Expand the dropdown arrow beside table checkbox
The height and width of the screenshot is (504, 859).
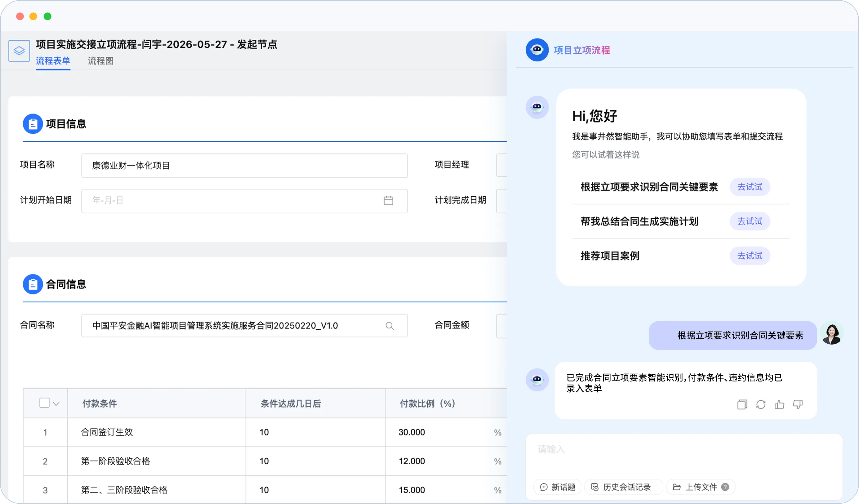tap(56, 404)
